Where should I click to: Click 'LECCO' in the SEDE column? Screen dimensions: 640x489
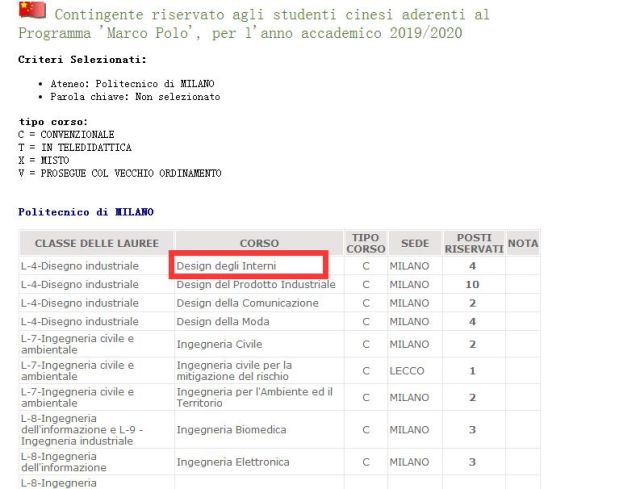click(x=407, y=371)
